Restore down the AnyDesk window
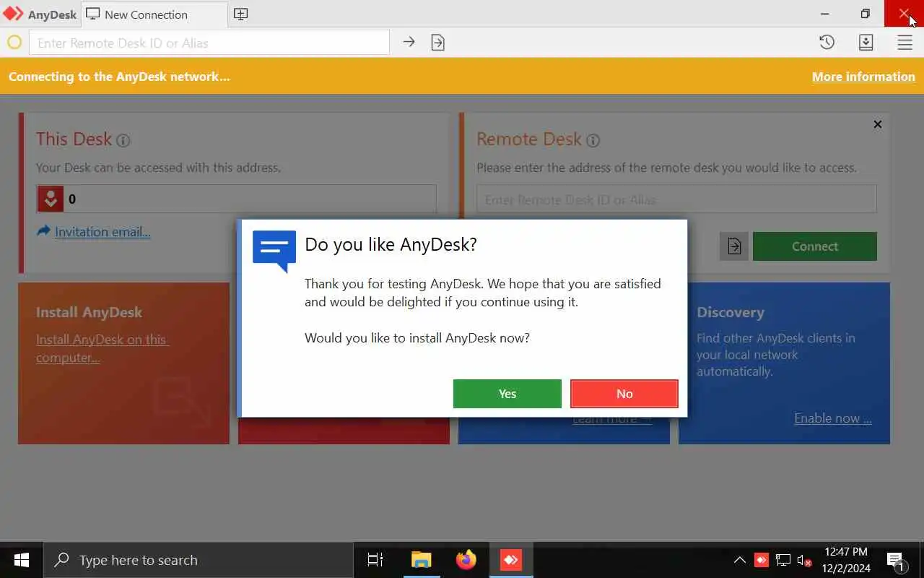The image size is (924, 578). [x=866, y=14]
